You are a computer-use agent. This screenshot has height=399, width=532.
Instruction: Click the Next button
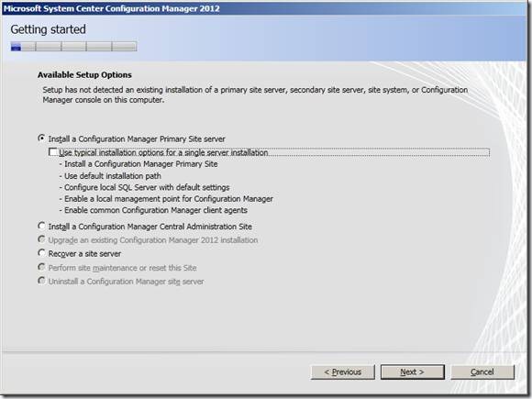(412, 372)
